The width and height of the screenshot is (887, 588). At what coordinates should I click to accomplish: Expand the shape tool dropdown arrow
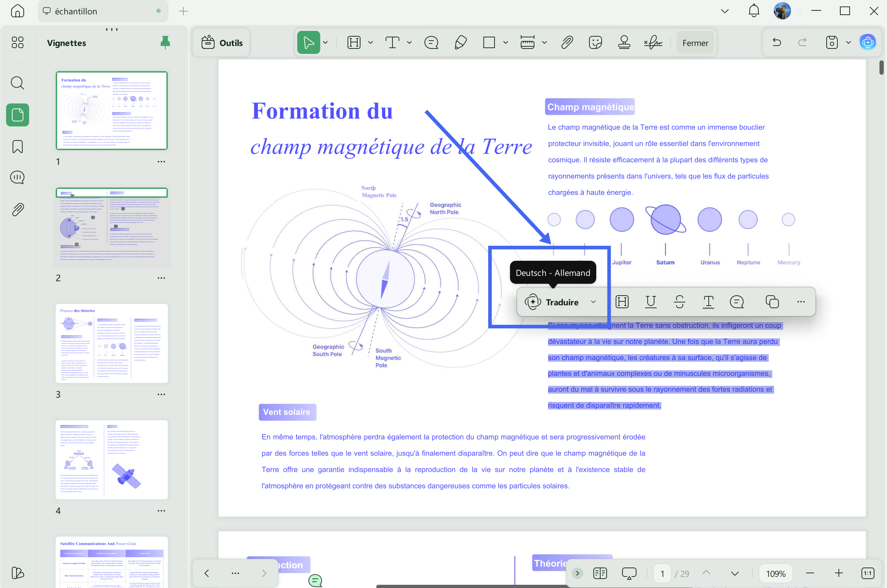click(505, 42)
